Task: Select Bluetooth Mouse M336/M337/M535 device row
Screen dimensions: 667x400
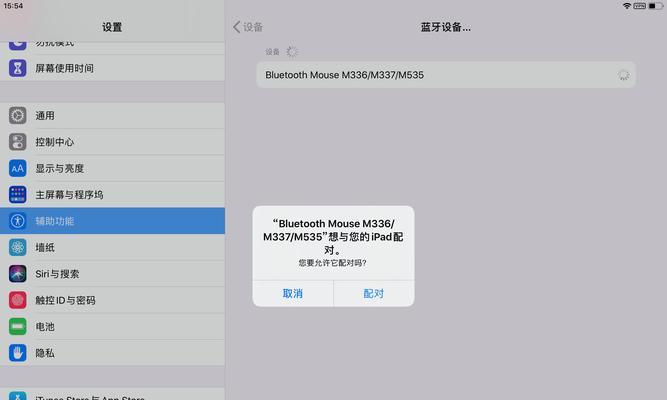Action: 446,75
